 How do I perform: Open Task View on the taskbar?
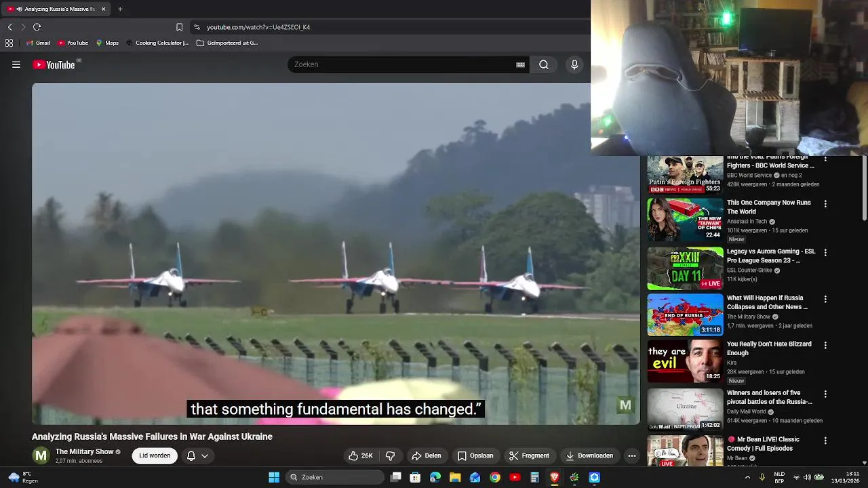396,477
